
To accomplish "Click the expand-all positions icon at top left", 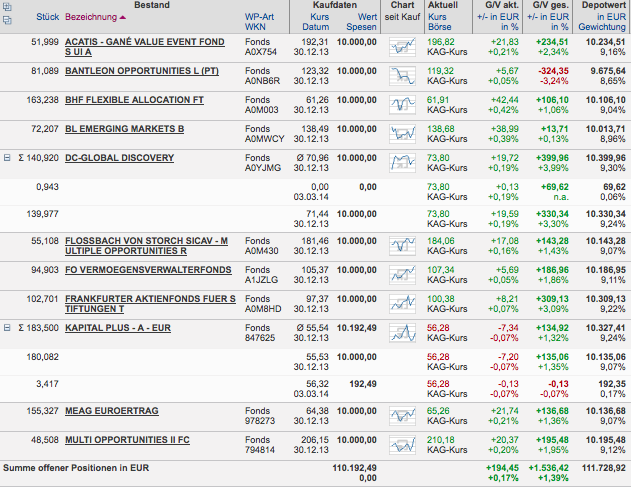I will (7, 7).
